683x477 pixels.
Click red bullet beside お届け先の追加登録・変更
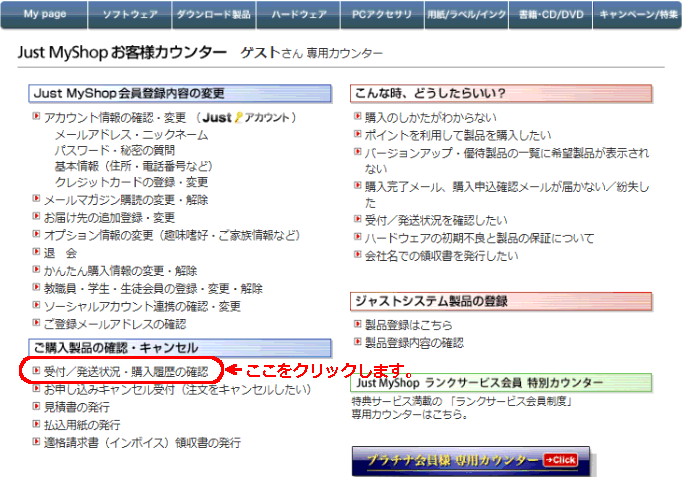[x=36, y=216]
